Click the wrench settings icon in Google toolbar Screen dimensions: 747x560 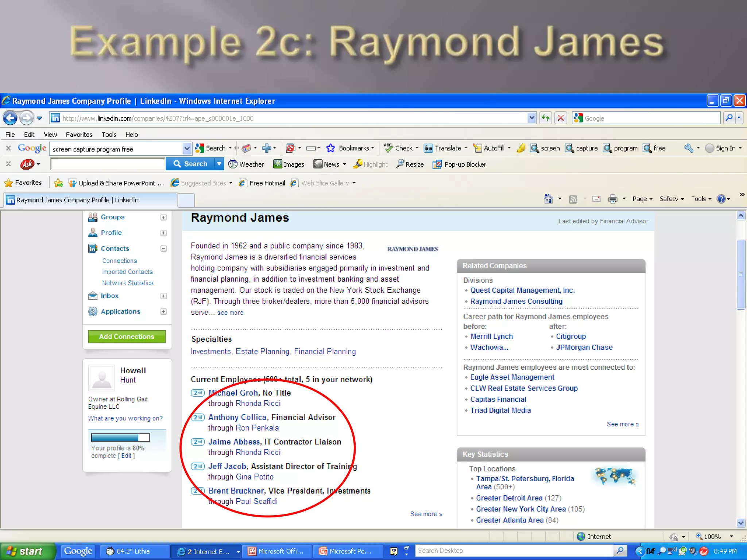(x=688, y=148)
